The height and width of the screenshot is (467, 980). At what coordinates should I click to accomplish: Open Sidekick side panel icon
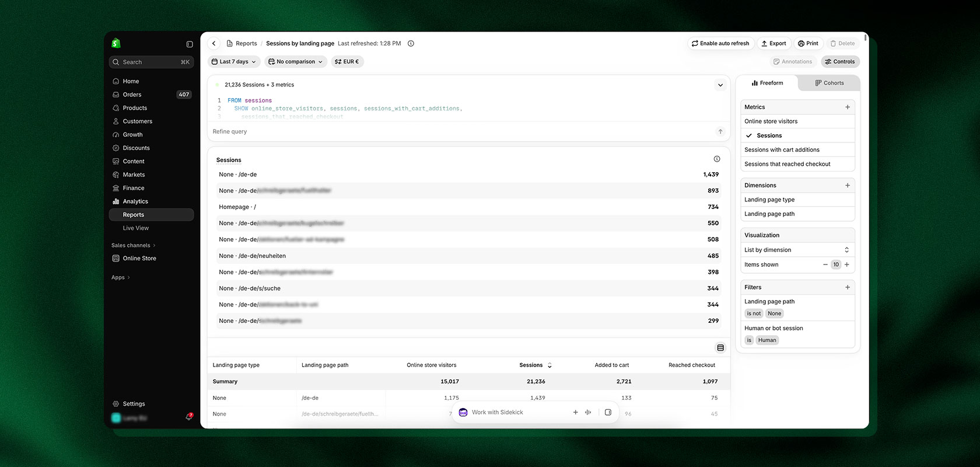pyautogui.click(x=608, y=412)
